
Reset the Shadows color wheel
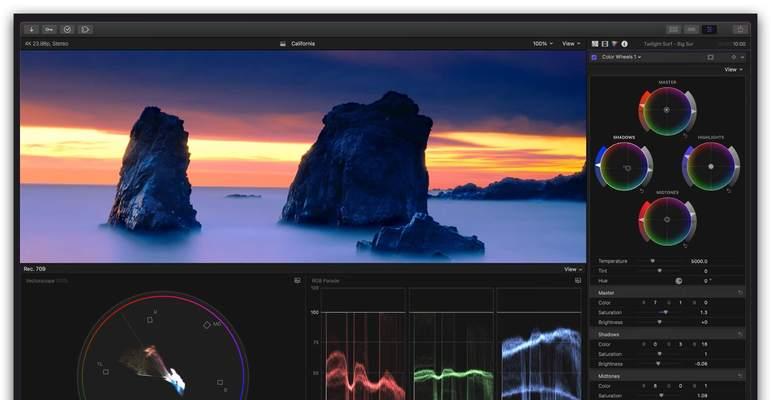[642, 190]
